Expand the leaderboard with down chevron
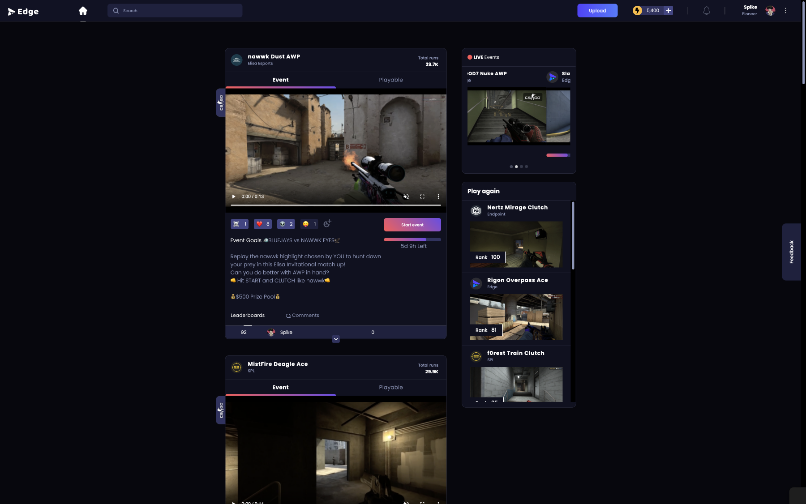 336,339
